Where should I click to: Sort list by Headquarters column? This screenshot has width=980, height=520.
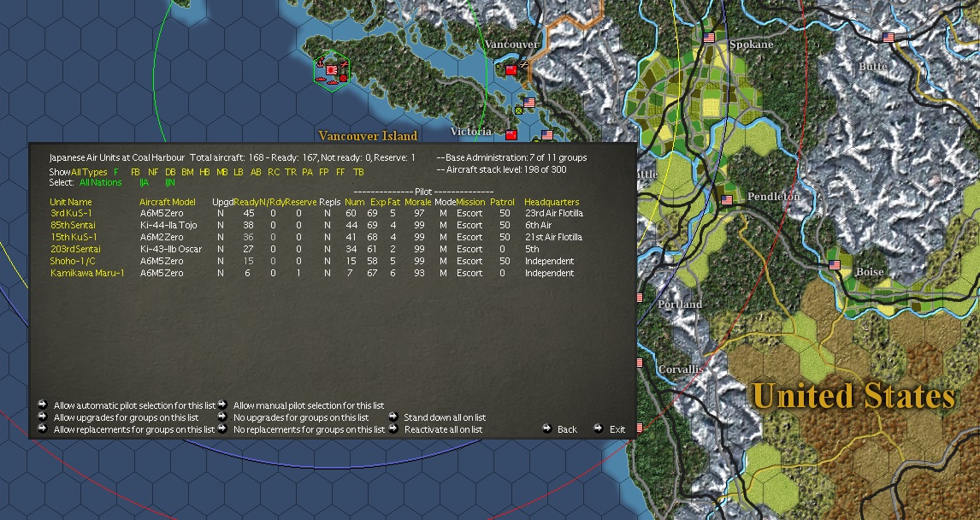pyautogui.click(x=552, y=202)
